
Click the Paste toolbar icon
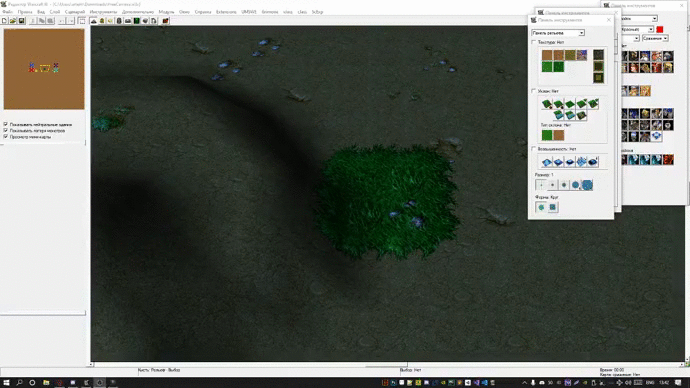[50, 21]
